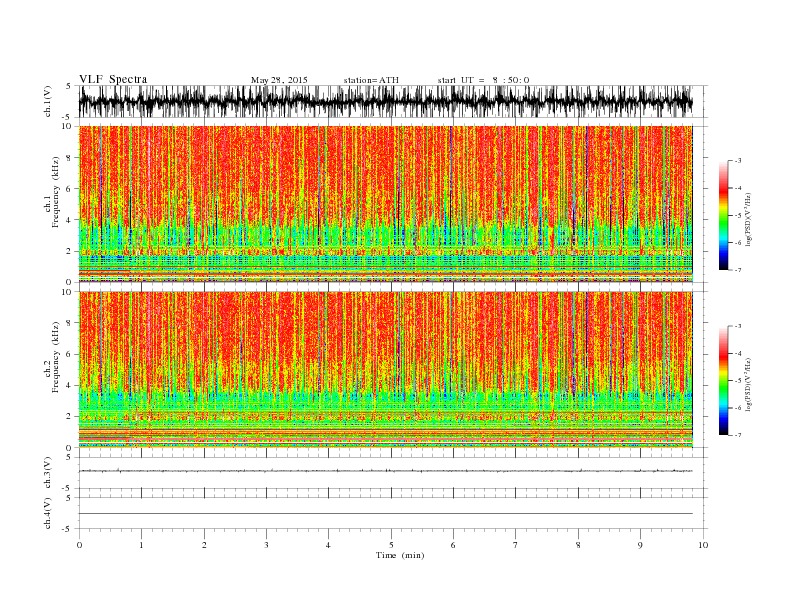The height and width of the screenshot is (612, 792).
Task: Select the date text "May 28, 2015"
Action: click(x=279, y=80)
